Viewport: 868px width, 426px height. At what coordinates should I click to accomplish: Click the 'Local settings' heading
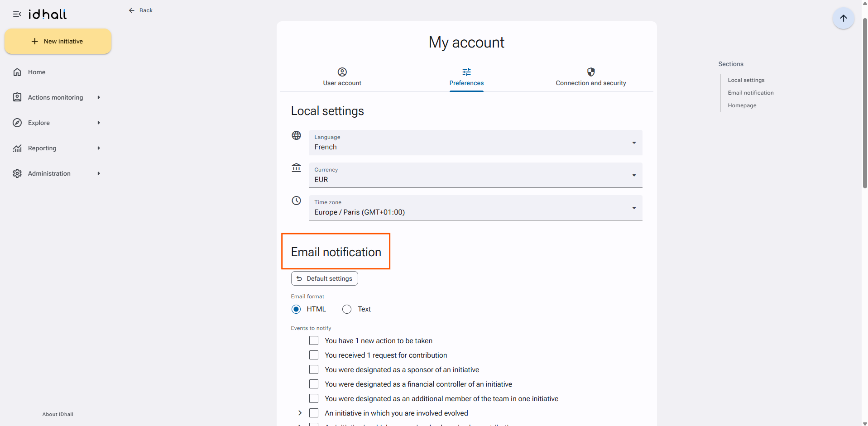(327, 111)
